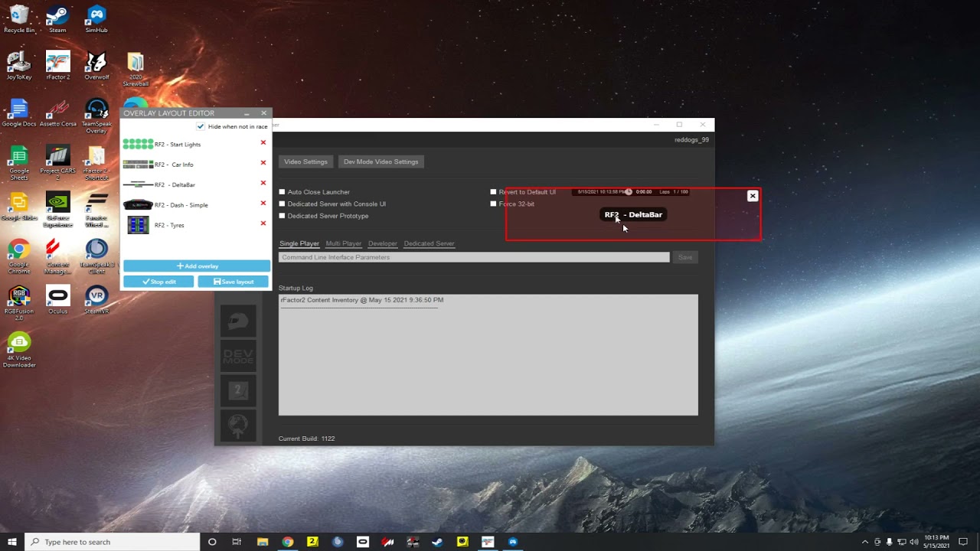Remove the RF2 - Car Info overlay

click(263, 162)
